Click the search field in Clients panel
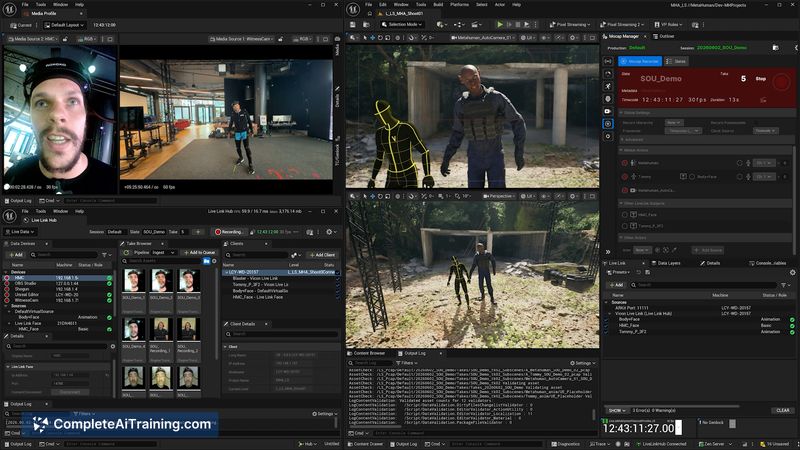This screenshot has width=800, height=450. tap(255, 255)
